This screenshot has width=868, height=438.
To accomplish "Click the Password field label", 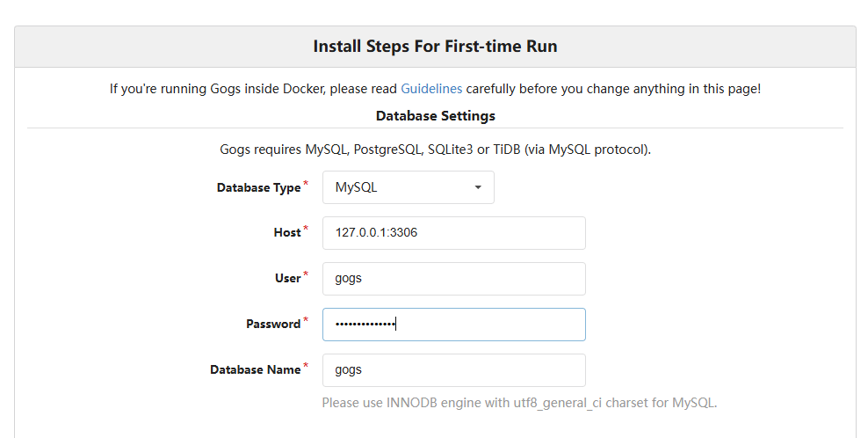I will [x=273, y=324].
